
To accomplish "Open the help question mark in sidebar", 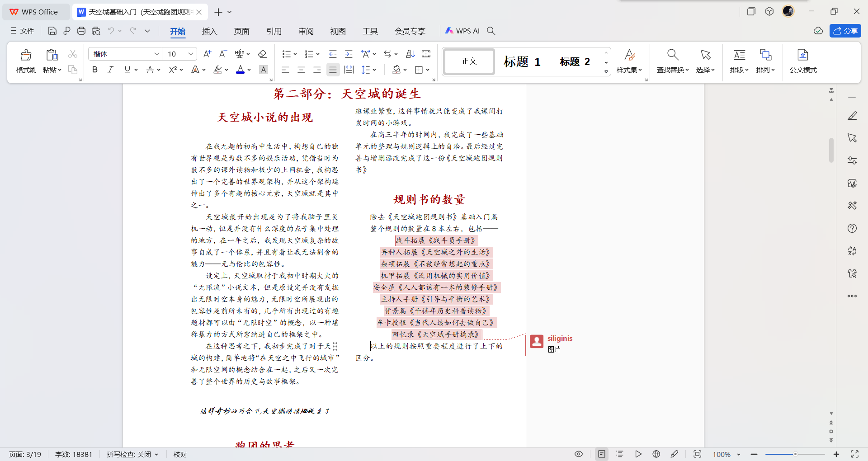I will (x=852, y=228).
